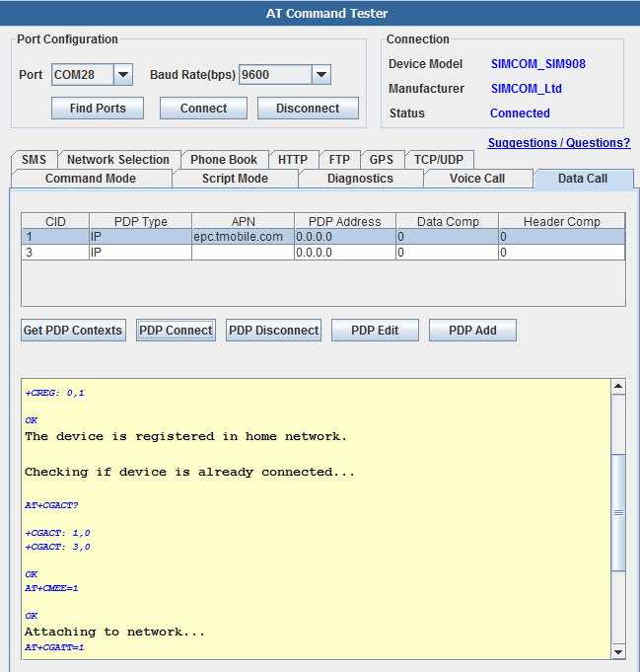Click the Data Comp column header
Screen dimensions: 640x672
(448, 222)
